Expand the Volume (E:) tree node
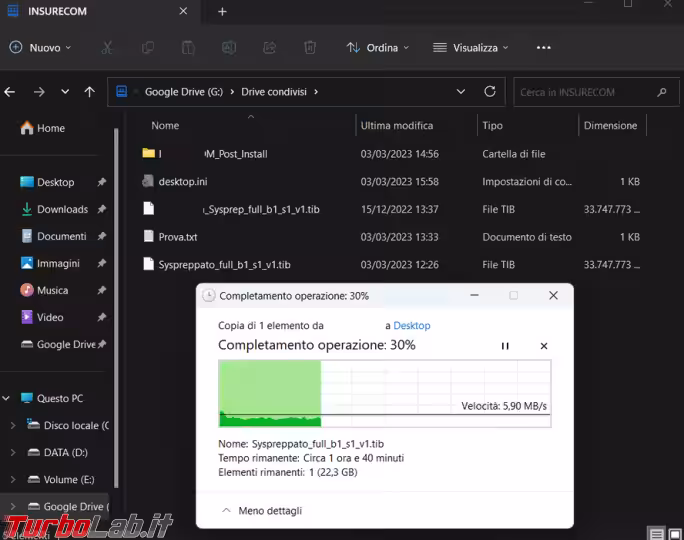Image resolution: width=684 pixels, height=540 pixels. [13, 479]
